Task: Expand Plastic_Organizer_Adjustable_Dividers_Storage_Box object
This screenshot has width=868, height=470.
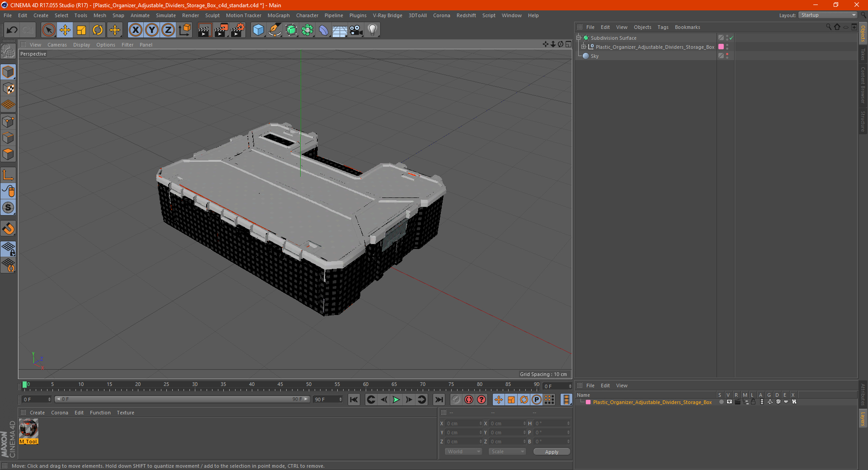Action: point(584,47)
